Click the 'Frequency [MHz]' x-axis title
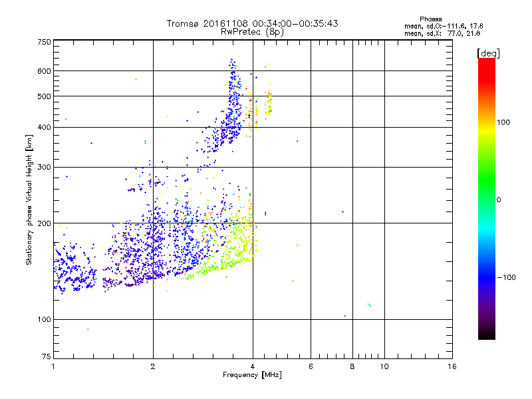 coord(252,375)
